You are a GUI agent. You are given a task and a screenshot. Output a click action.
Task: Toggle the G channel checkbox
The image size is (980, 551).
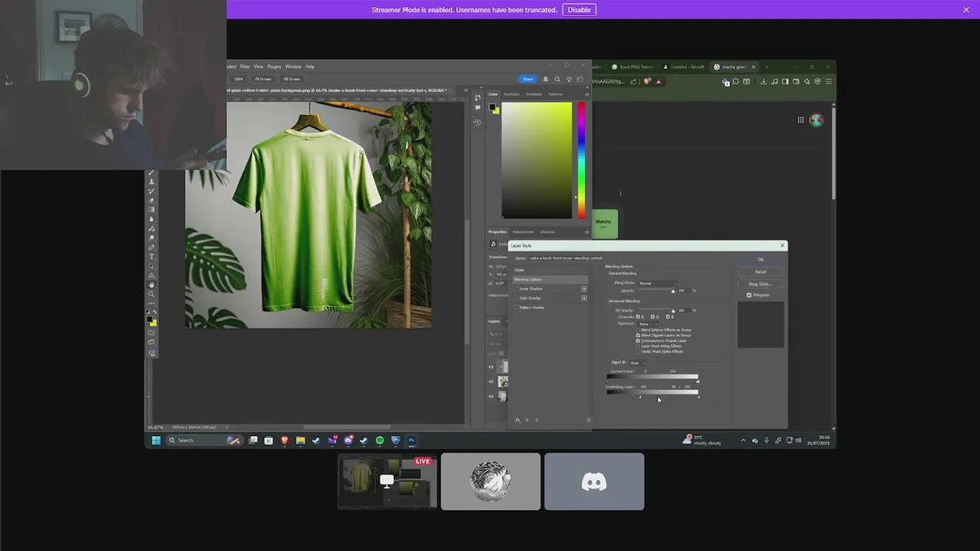(x=652, y=317)
